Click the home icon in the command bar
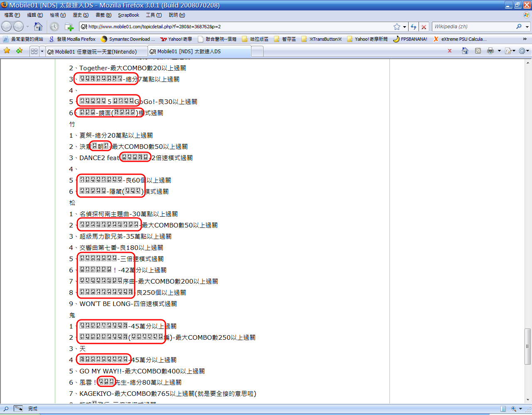532x415 pixels. pos(465,51)
